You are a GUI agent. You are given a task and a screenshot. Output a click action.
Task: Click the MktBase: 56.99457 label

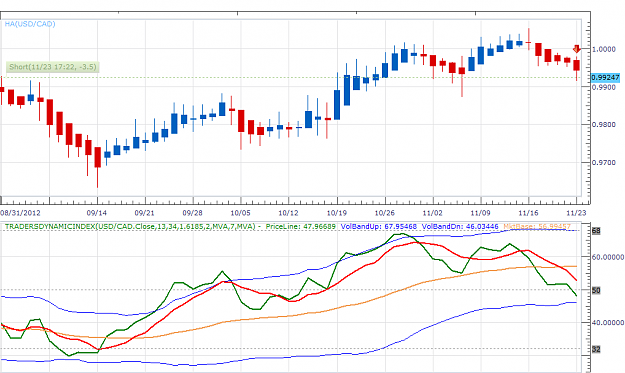[x=537, y=226]
